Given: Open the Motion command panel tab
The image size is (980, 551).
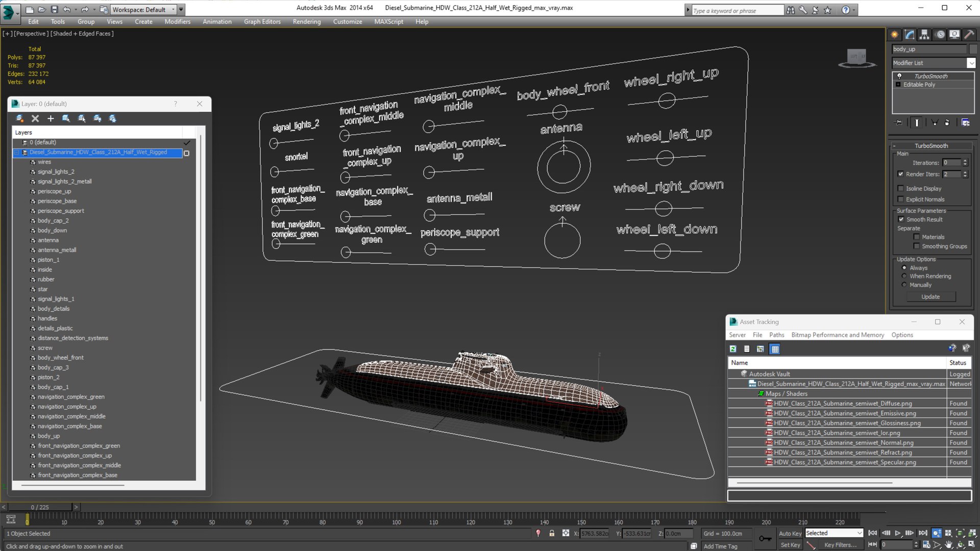Looking at the screenshot, I should tap(940, 35).
